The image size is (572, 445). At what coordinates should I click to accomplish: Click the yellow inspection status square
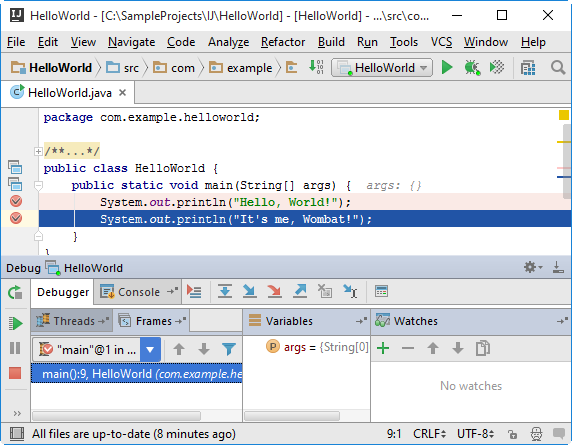tap(564, 115)
